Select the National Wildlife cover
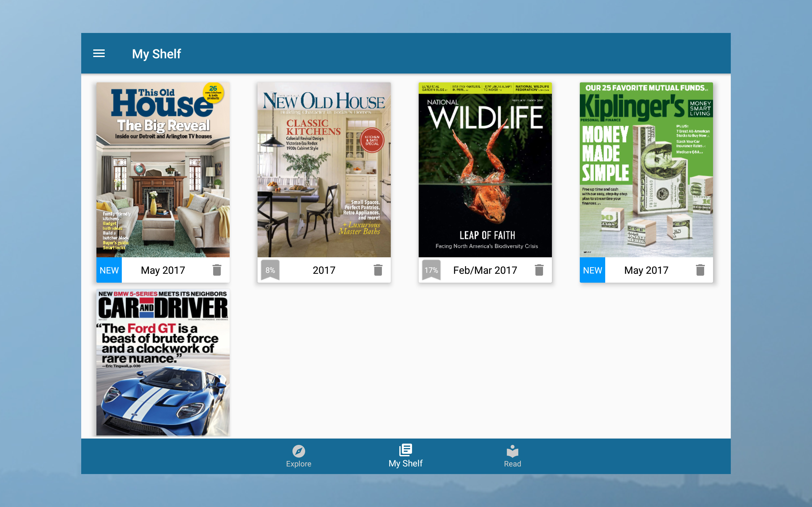This screenshot has height=507, width=812. (485, 169)
